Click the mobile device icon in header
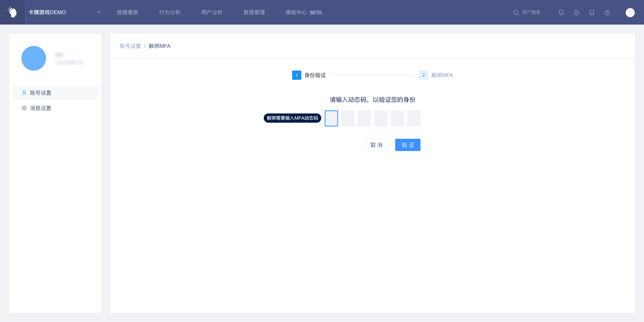Image resolution: width=644 pixels, height=322 pixels. pyautogui.click(x=591, y=12)
